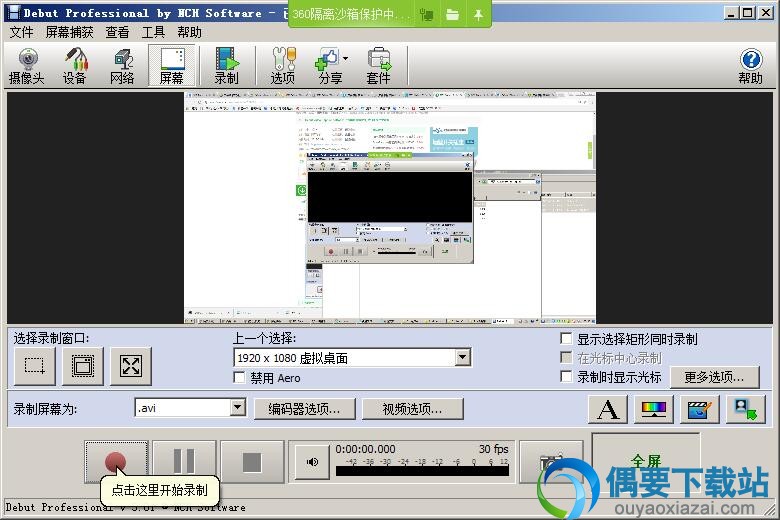The image size is (780, 520).
Task: Click the monitor icon in the 360 sandbox bar
Action: (x=426, y=14)
